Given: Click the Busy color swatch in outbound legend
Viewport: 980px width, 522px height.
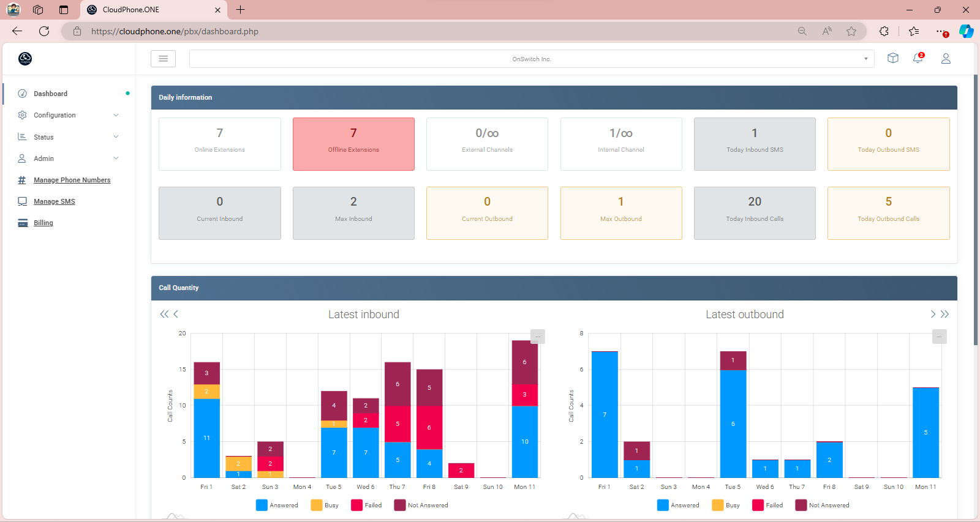Looking at the screenshot, I should point(718,505).
